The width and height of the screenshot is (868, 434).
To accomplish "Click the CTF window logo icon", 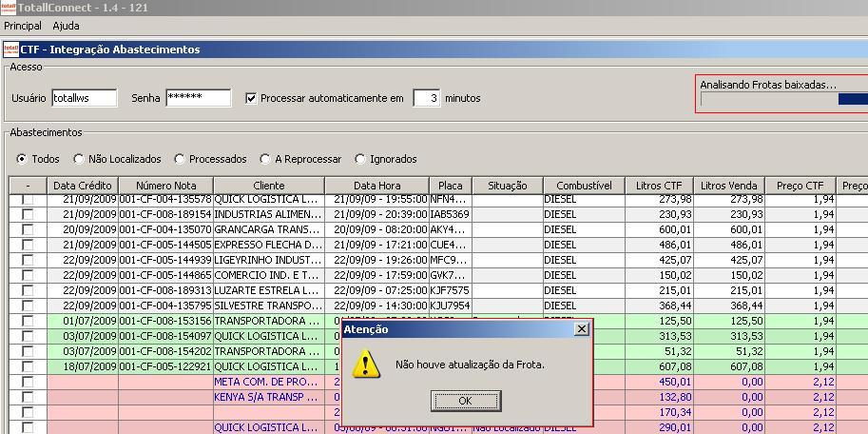I will (x=11, y=49).
